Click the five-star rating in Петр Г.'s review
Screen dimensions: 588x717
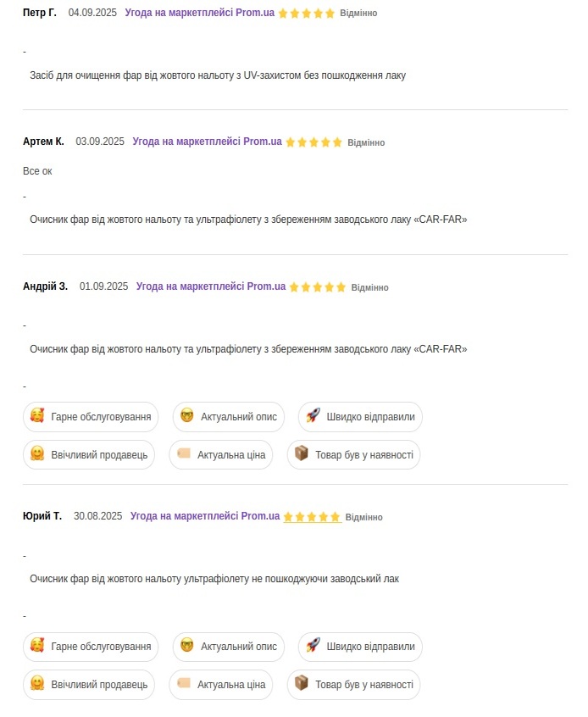[x=307, y=14]
